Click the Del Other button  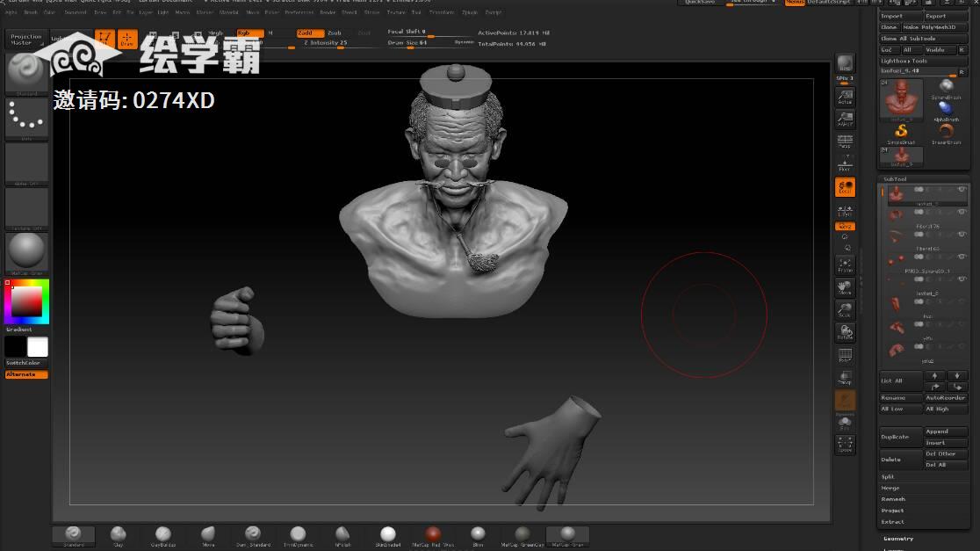(947, 453)
